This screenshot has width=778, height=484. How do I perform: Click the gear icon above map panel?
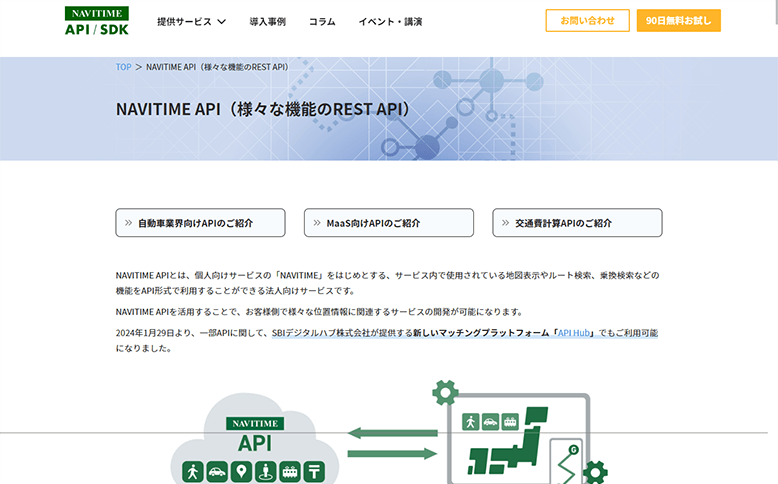444,390
